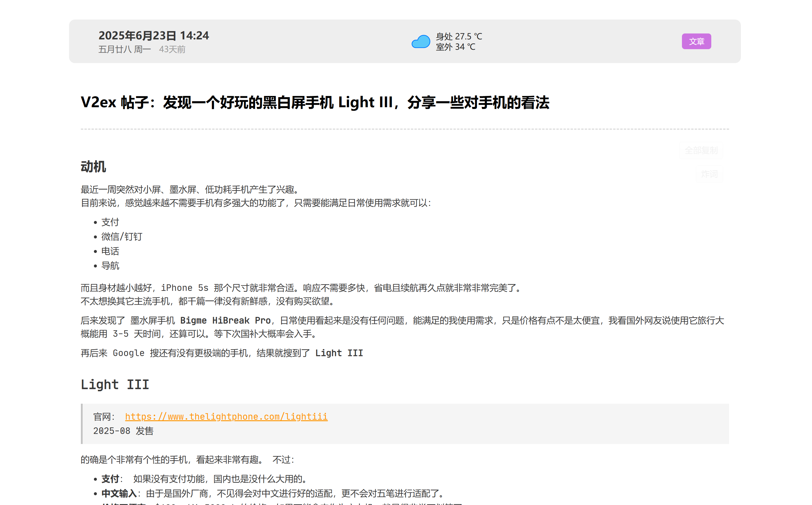Click the faded 全部复制 button
The image size is (812, 505).
(701, 150)
